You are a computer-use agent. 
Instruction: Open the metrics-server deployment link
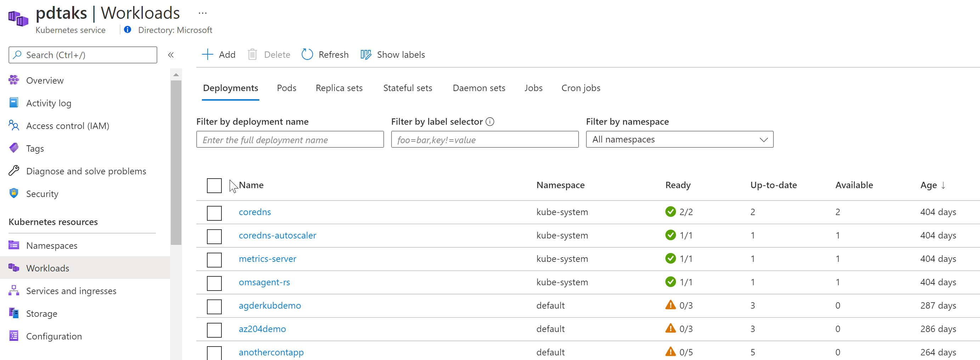[267, 259]
